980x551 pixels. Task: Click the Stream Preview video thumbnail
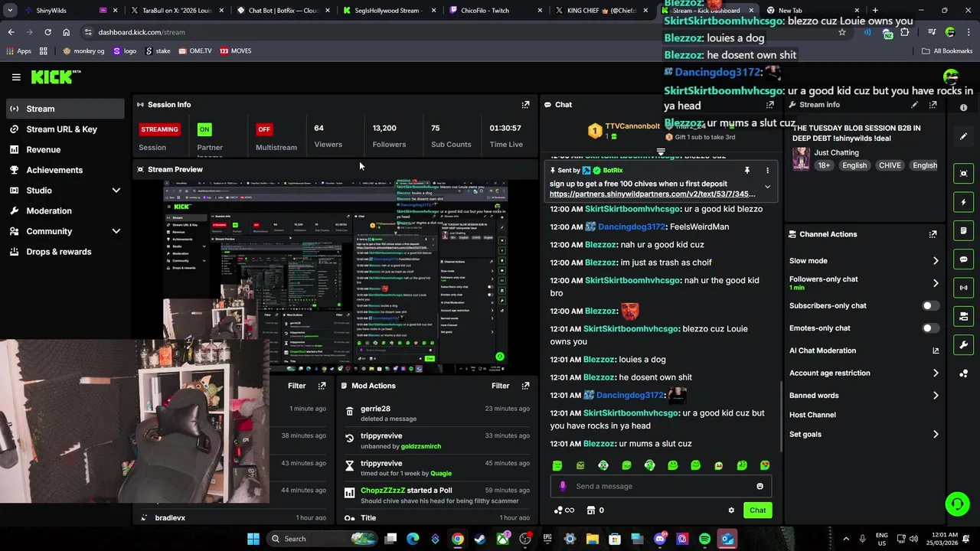pyautogui.click(x=335, y=277)
